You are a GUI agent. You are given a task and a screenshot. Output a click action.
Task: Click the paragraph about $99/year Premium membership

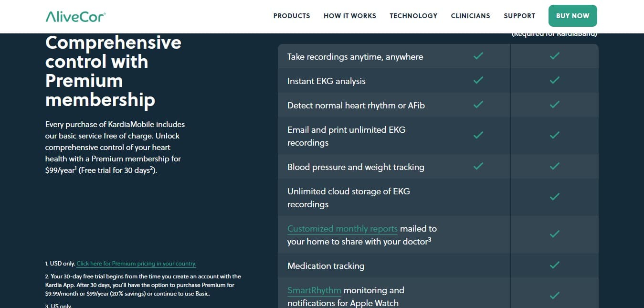click(x=115, y=147)
